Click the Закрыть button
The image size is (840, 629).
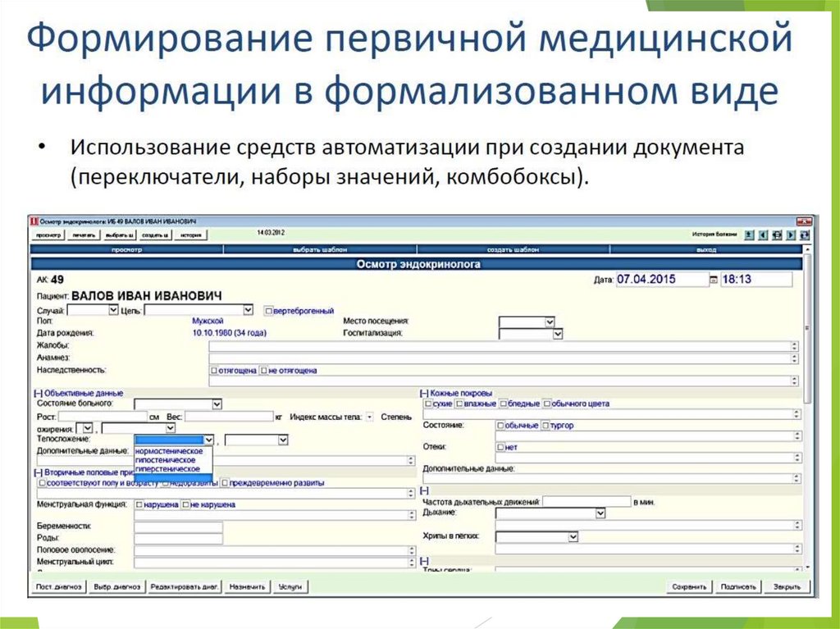click(787, 587)
